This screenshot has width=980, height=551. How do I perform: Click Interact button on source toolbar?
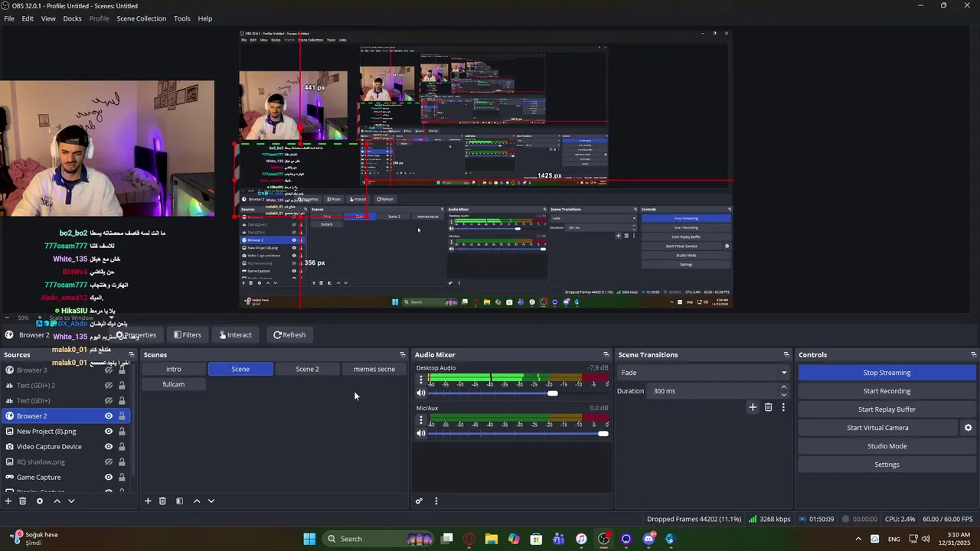pos(235,335)
